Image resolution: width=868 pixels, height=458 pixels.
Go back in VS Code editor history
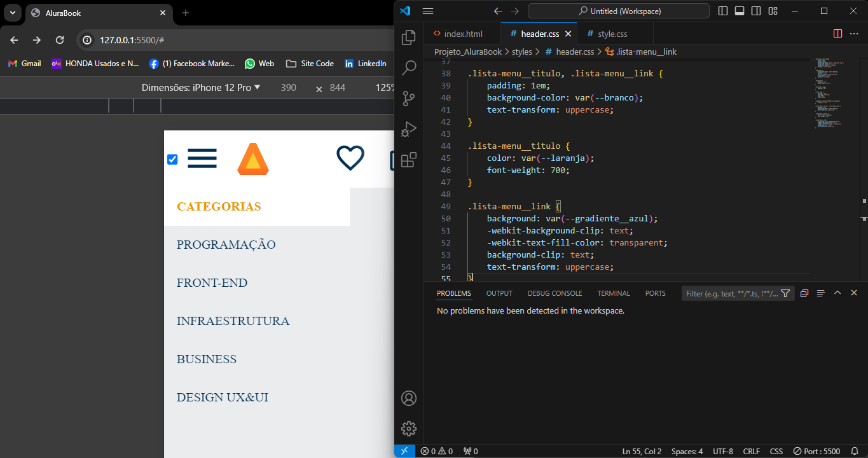(498, 11)
